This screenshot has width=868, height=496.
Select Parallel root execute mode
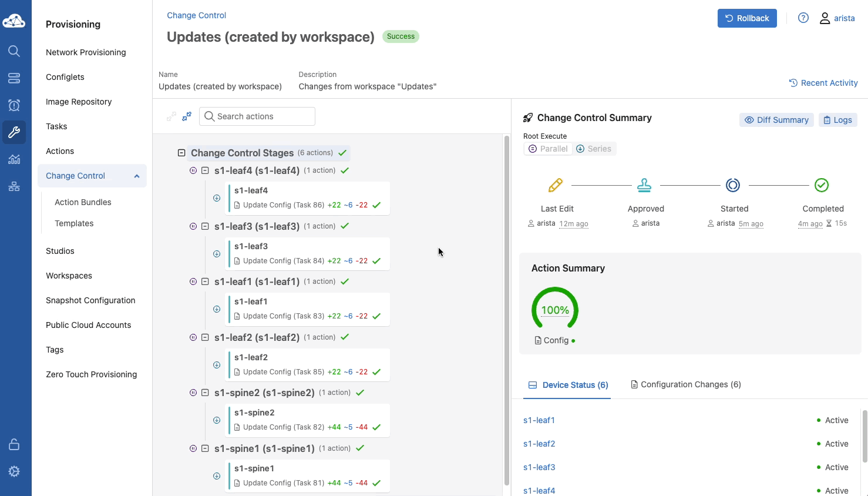pos(548,149)
